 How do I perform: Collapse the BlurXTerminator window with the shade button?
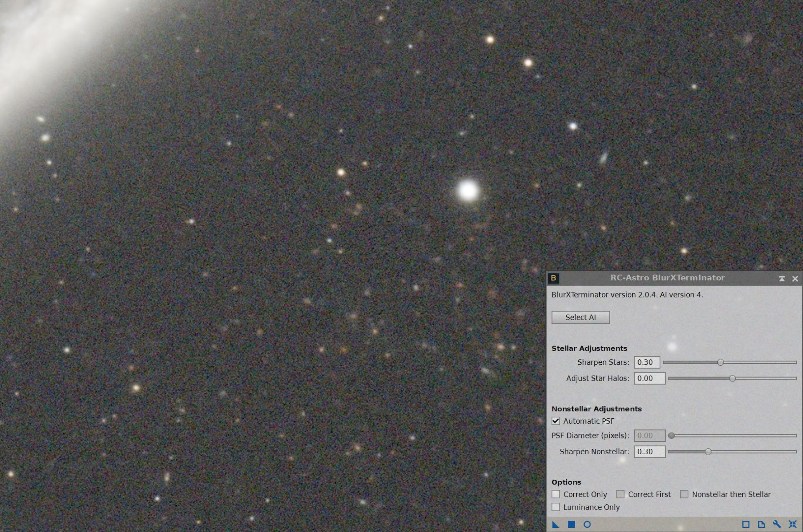tap(782, 278)
